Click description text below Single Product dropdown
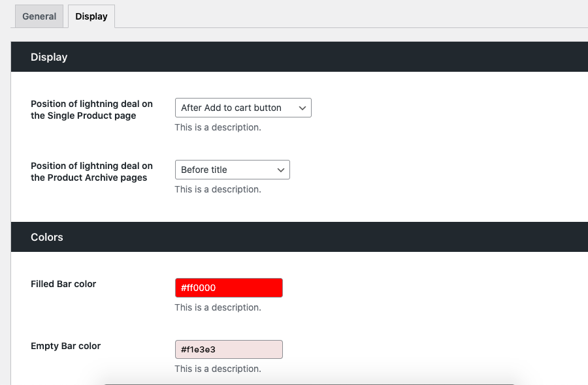This screenshot has height=385, width=588. (x=218, y=127)
